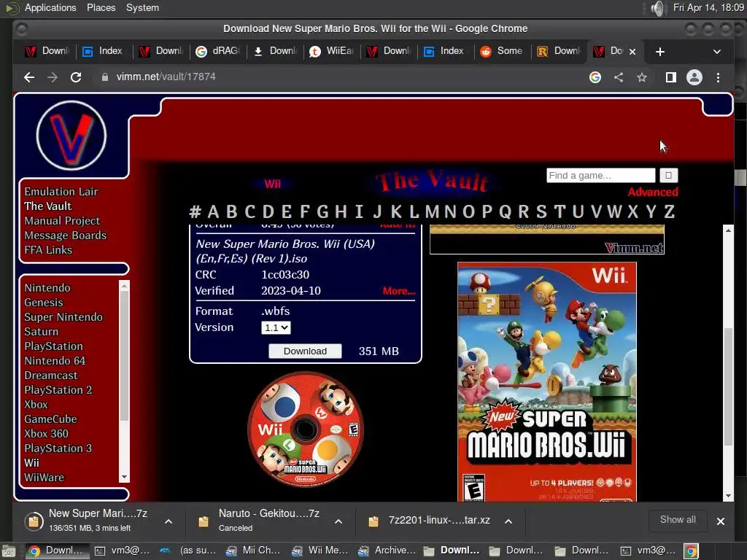Viewport: 747px width, 560px height.
Task: Switch to Archive... taskbar window
Action: click(387, 551)
